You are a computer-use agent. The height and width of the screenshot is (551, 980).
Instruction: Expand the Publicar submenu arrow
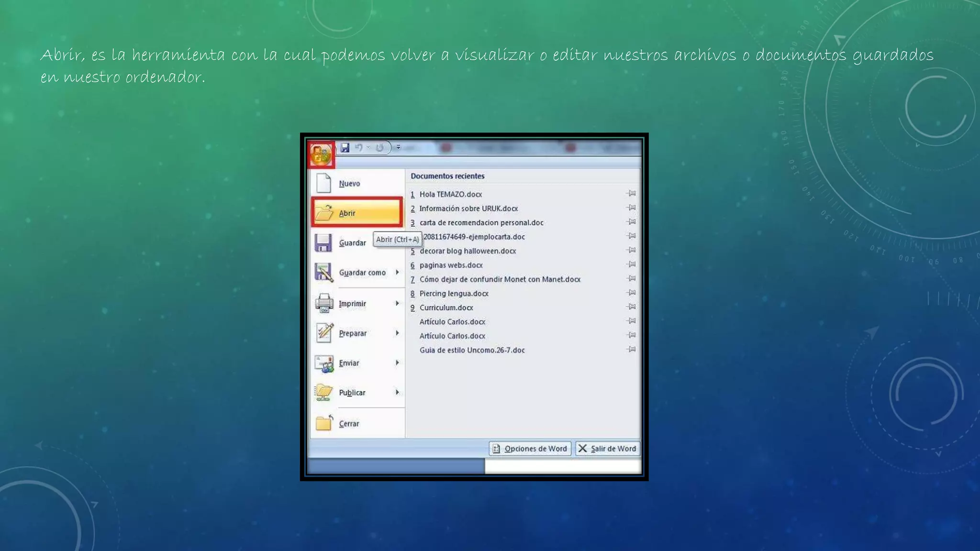tap(397, 392)
